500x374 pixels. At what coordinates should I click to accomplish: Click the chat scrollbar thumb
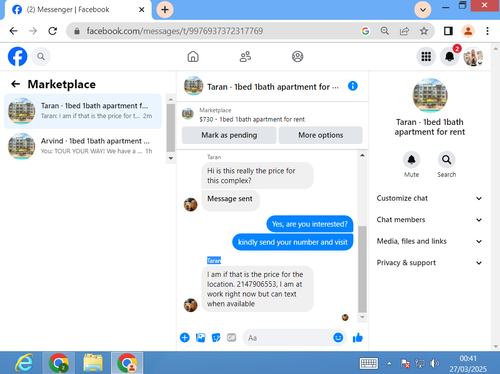362,269
